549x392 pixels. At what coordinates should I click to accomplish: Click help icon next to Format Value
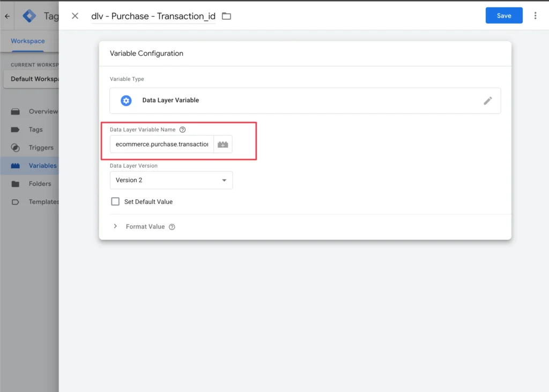(172, 227)
